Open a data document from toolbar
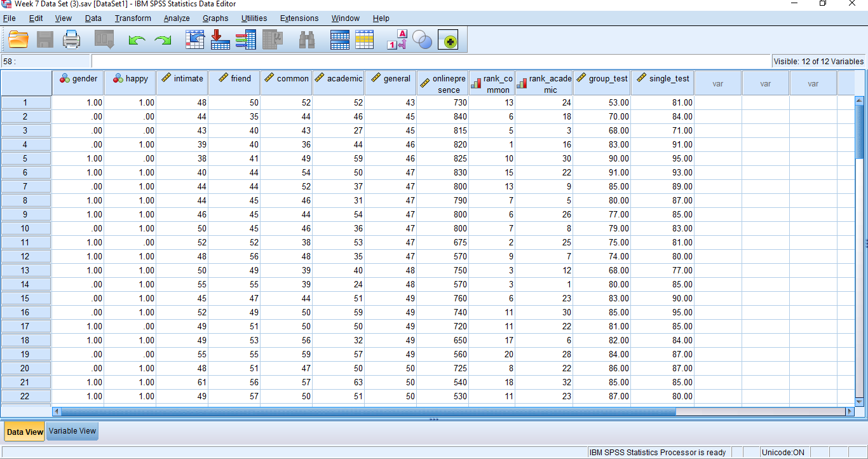868x459 pixels. pos(18,41)
